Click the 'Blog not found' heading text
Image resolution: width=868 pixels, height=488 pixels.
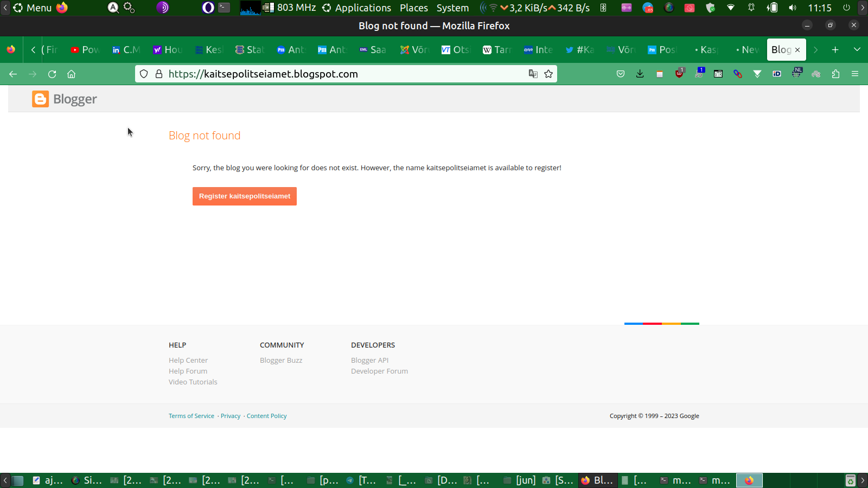click(205, 136)
